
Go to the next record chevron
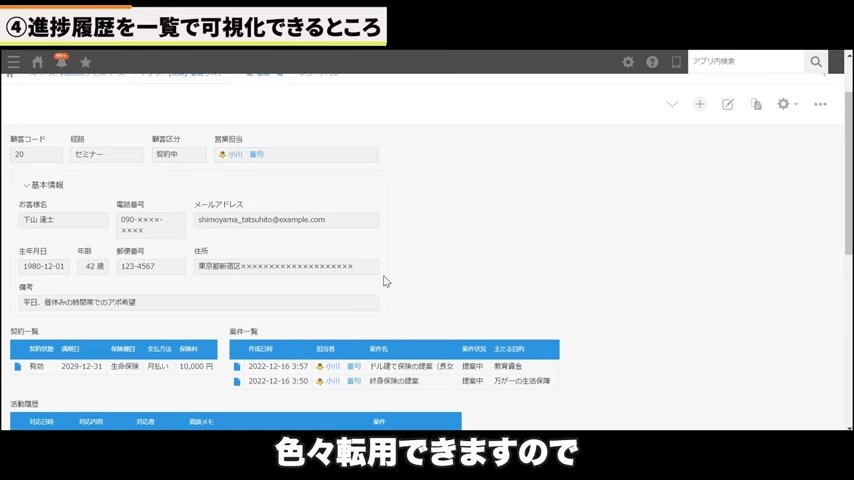tap(672, 104)
